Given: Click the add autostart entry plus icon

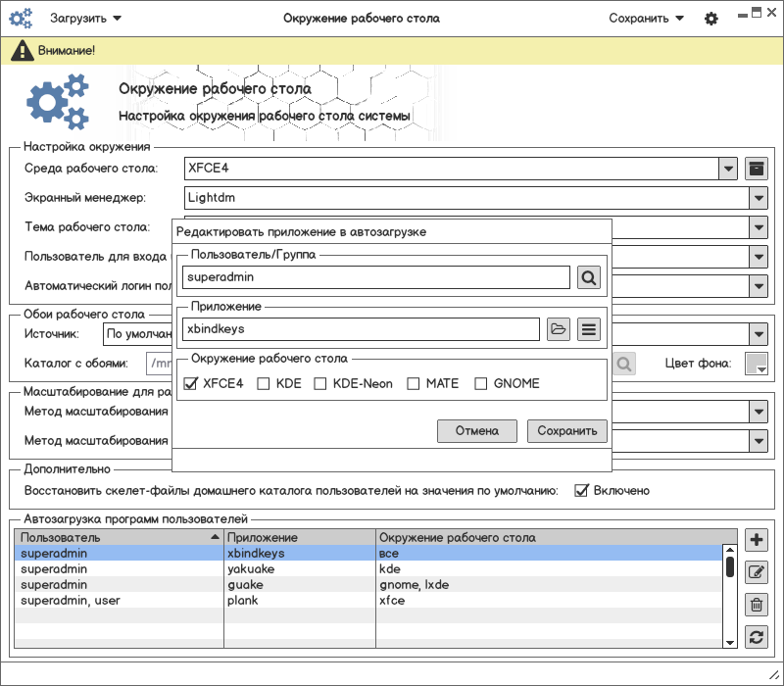Looking at the screenshot, I should (x=756, y=540).
